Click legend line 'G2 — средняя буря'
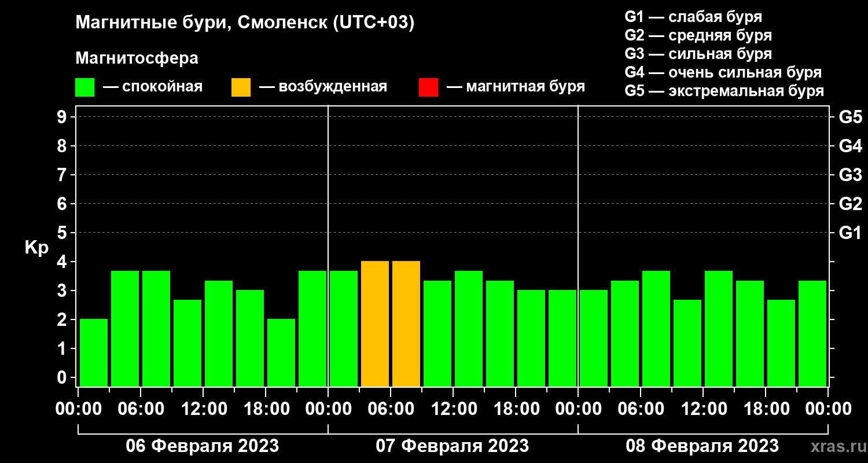The height and width of the screenshot is (463, 868). tap(698, 35)
